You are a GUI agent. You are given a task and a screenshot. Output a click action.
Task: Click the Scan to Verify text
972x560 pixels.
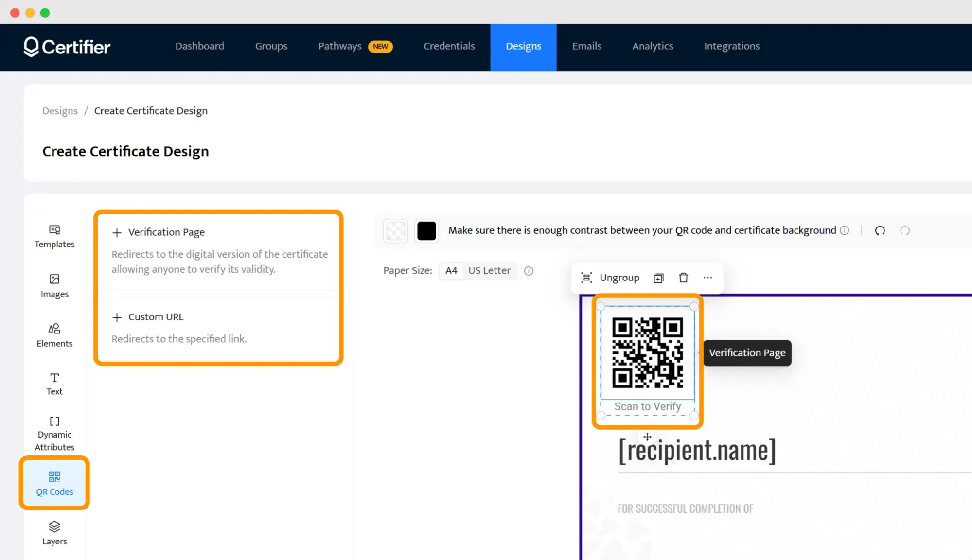pos(647,406)
